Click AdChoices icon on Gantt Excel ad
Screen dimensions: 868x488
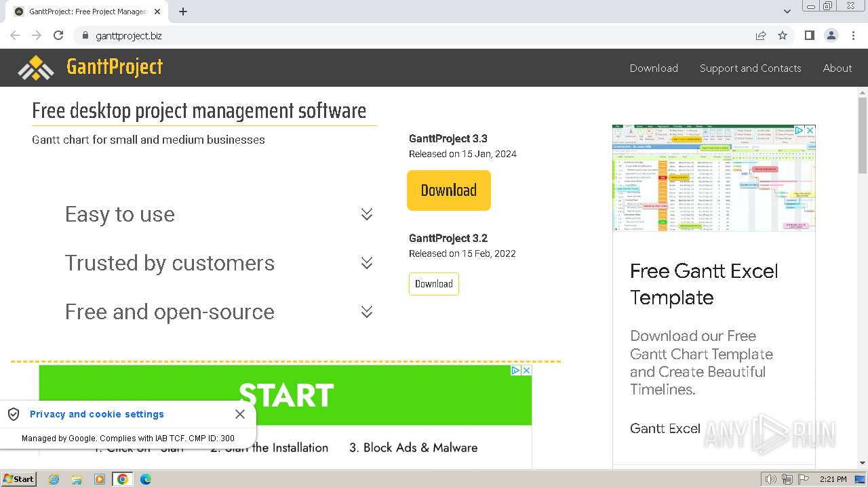point(800,130)
